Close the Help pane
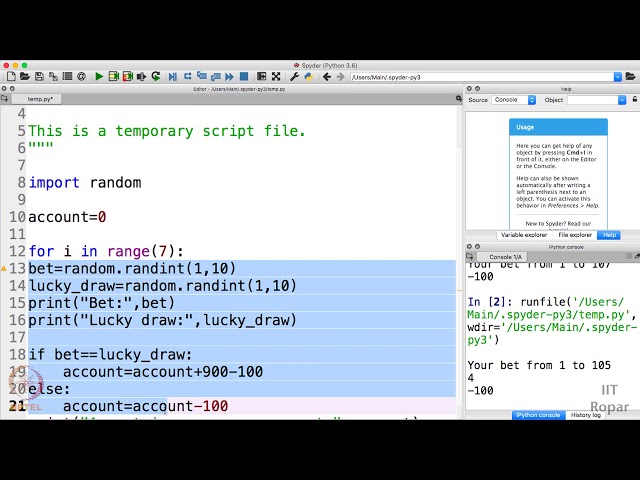Image resolution: width=640 pixels, height=480 pixels. pyautogui.click(x=469, y=88)
